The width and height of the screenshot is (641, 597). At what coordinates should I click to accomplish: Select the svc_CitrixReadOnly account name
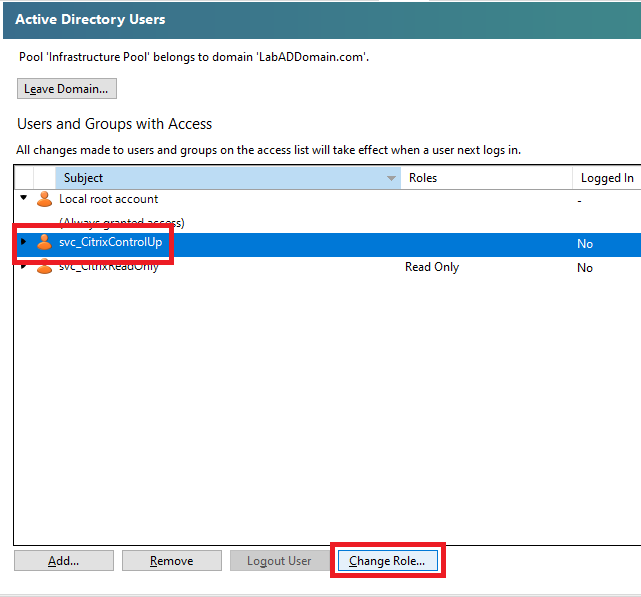pos(108,267)
